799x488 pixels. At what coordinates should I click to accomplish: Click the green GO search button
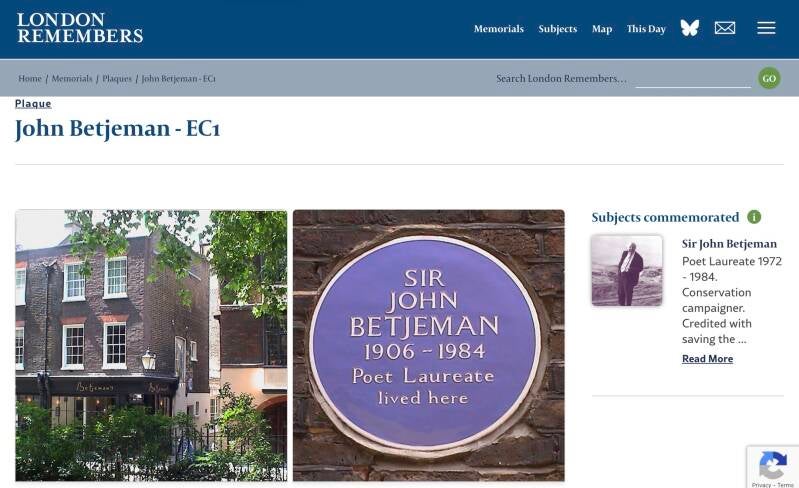pyautogui.click(x=769, y=78)
